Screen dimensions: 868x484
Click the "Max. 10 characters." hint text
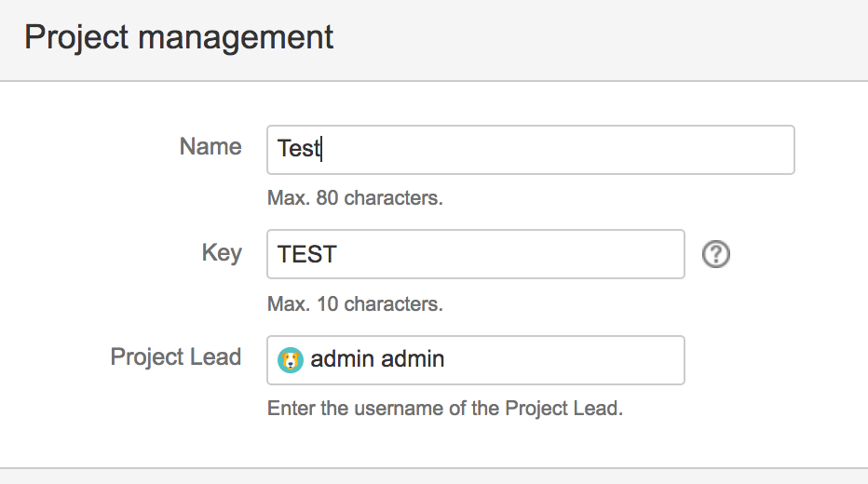355,304
